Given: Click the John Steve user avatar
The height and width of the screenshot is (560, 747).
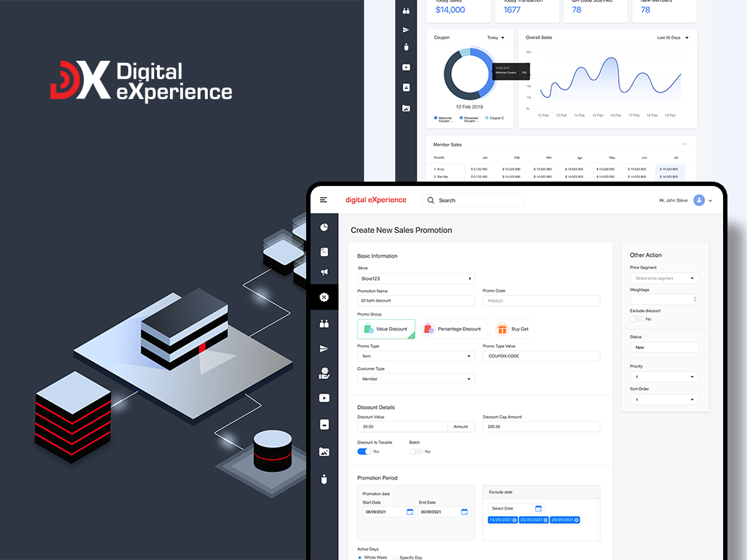Looking at the screenshot, I should click(x=699, y=200).
